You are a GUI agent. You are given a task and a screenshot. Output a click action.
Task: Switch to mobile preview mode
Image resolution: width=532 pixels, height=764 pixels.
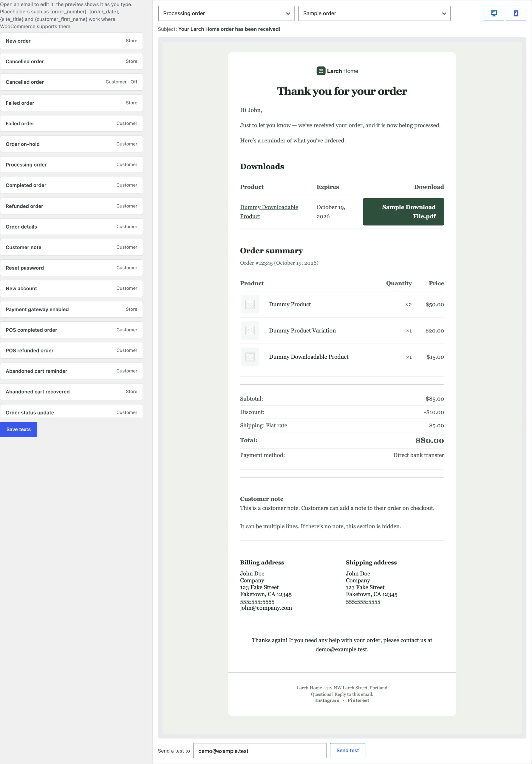click(x=516, y=13)
